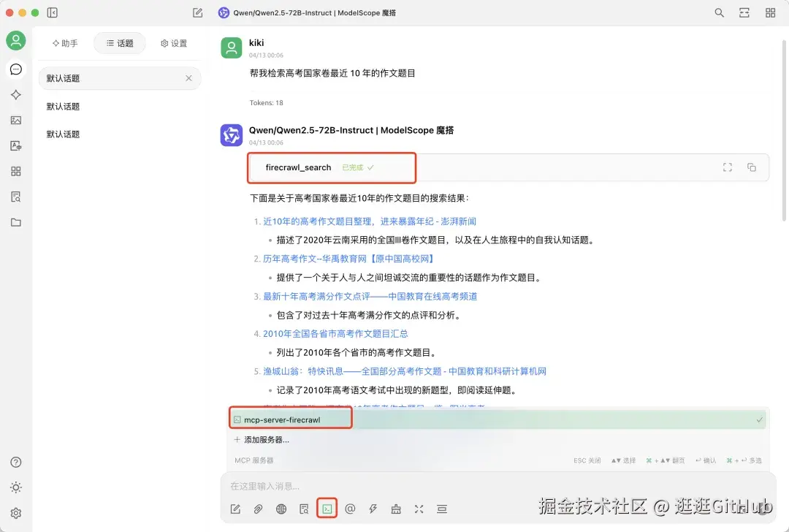Open the files folder icon in sidebar
Image resolution: width=789 pixels, height=532 pixels.
pyautogui.click(x=16, y=222)
